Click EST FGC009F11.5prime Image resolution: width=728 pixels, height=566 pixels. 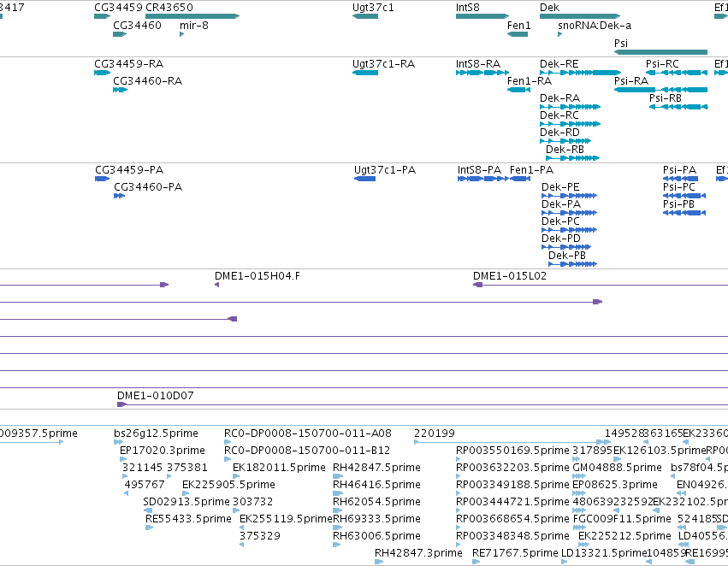tap(579, 528)
